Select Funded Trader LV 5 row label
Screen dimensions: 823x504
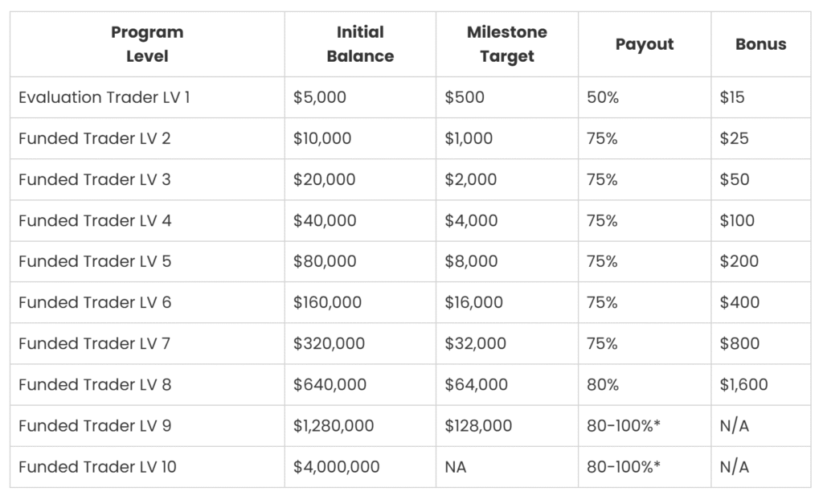coord(95,261)
